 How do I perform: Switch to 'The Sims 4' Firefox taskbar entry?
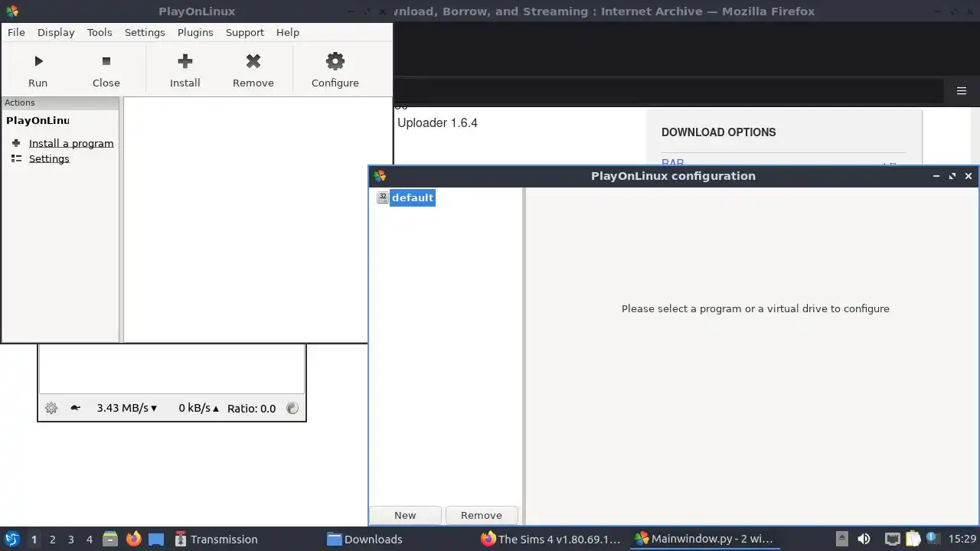550,539
